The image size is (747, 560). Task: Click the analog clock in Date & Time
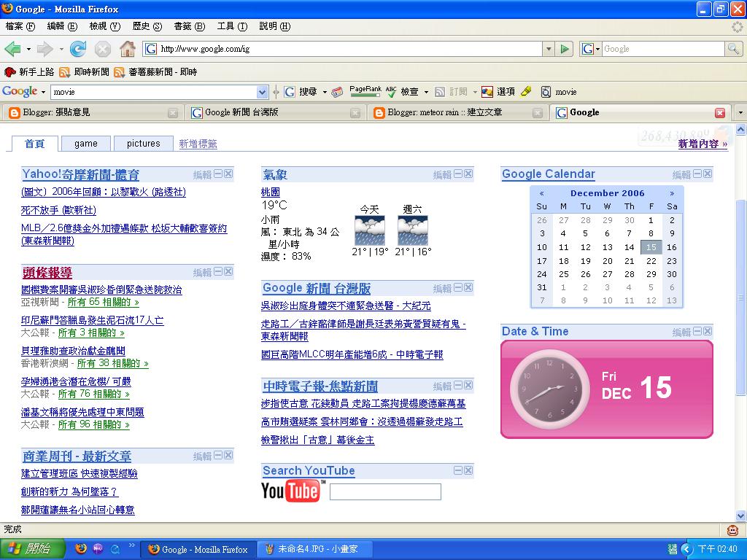click(x=549, y=389)
